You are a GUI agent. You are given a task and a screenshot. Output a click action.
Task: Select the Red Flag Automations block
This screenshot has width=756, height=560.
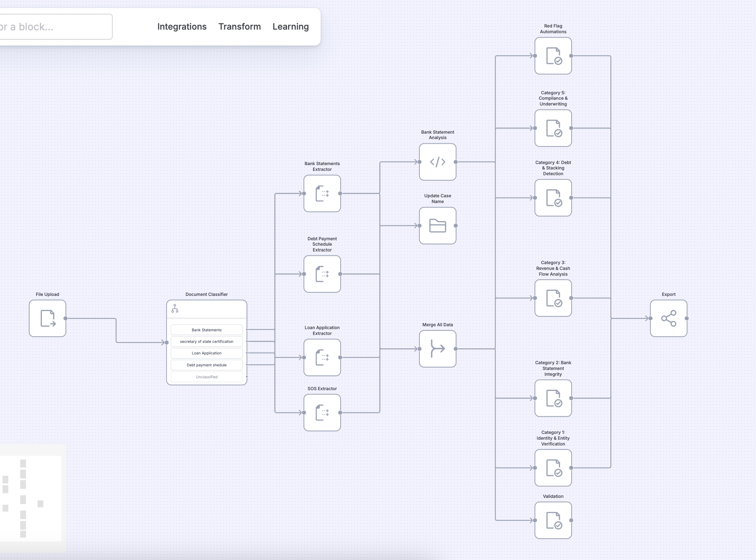(553, 56)
